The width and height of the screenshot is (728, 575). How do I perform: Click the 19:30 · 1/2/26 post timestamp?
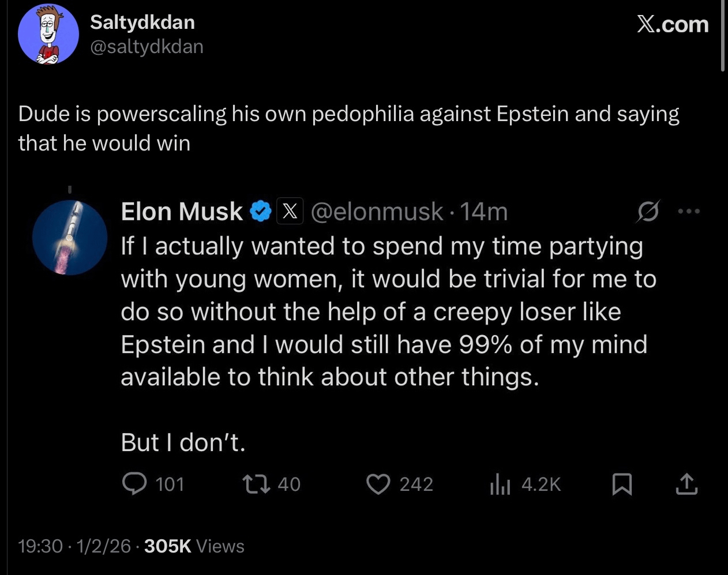click(74, 546)
